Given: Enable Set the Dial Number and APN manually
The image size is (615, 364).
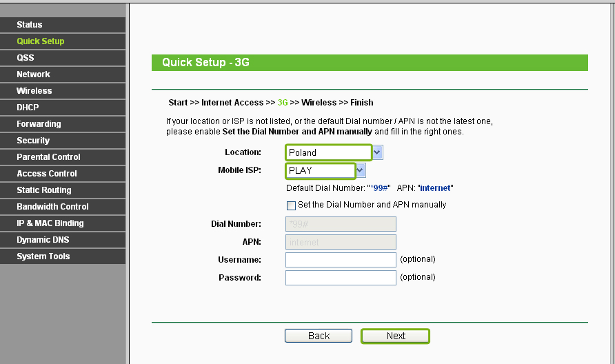Looking at the screenshot, I should (x=291, y=205).
